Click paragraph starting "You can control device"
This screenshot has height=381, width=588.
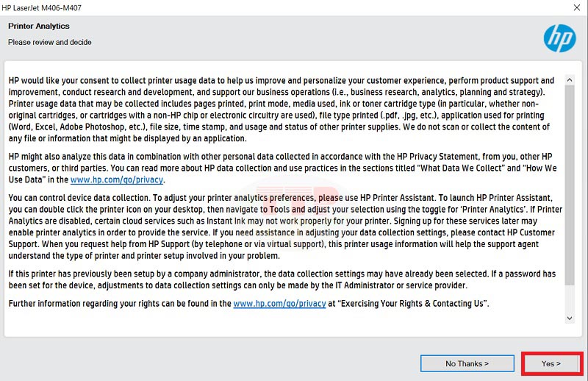click(x=279, y=227)
